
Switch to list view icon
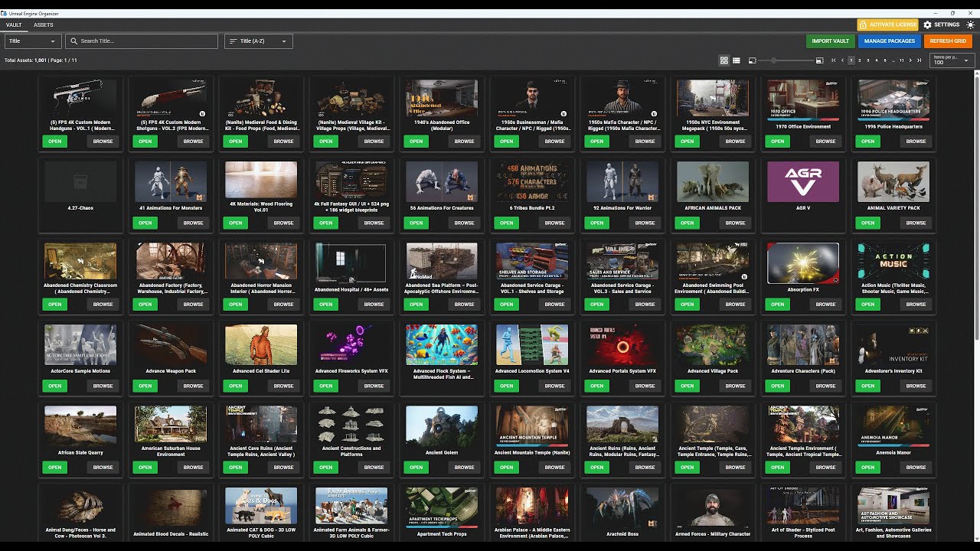click(x=737, y=60)
